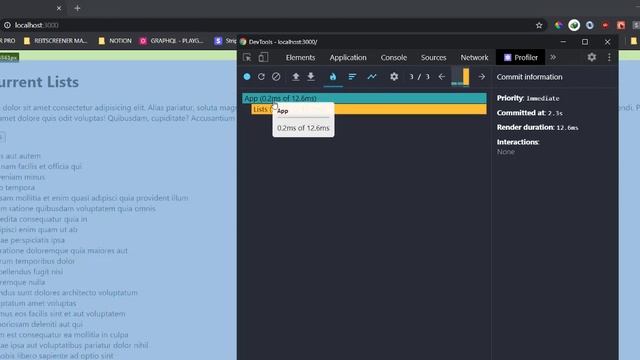Viewport: 640px width, 360px height.
Task: Open the NOTION bookmark
Action: coord(116,41)
